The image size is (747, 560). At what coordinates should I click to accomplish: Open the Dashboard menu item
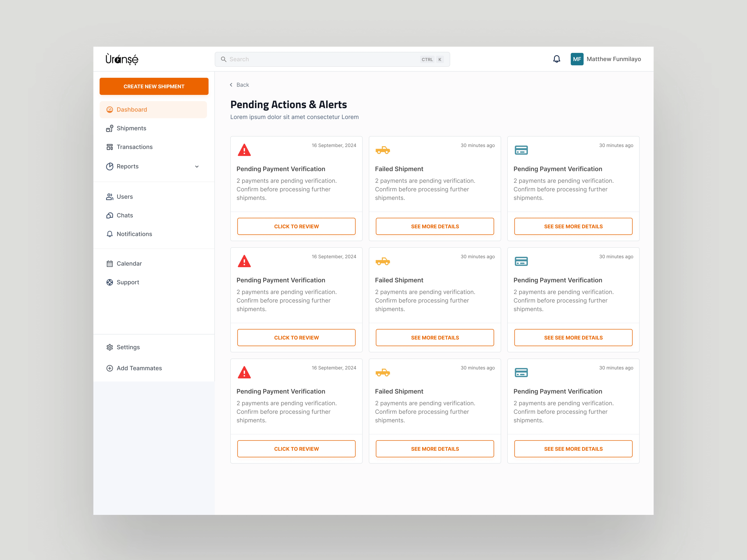153,110
